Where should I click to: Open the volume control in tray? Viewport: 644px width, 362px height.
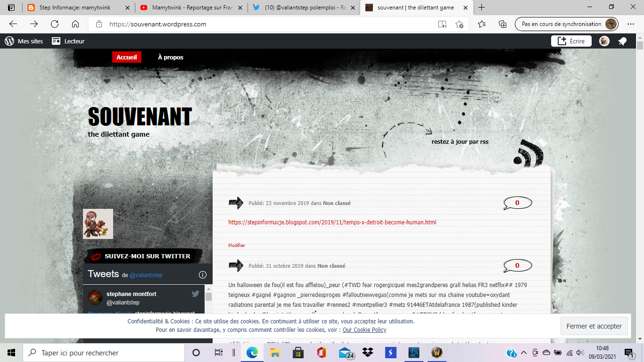pyautogui.click(x=580, y=353)
